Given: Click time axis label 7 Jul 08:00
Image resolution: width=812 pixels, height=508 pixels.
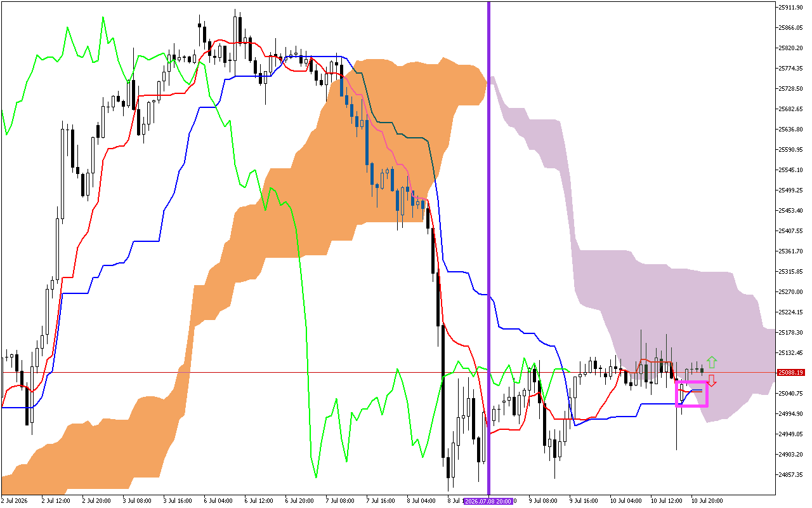Looking at the screenshot, I should click(340, 500).
